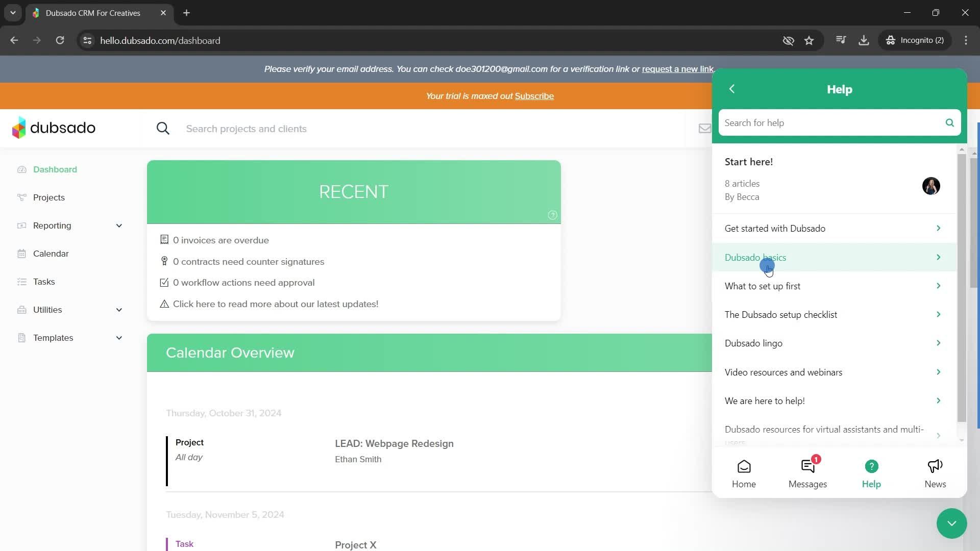This screenshot has height=551, width=980.
Task: Click the Templates document icon in sidebar
Action: (21, 338)
